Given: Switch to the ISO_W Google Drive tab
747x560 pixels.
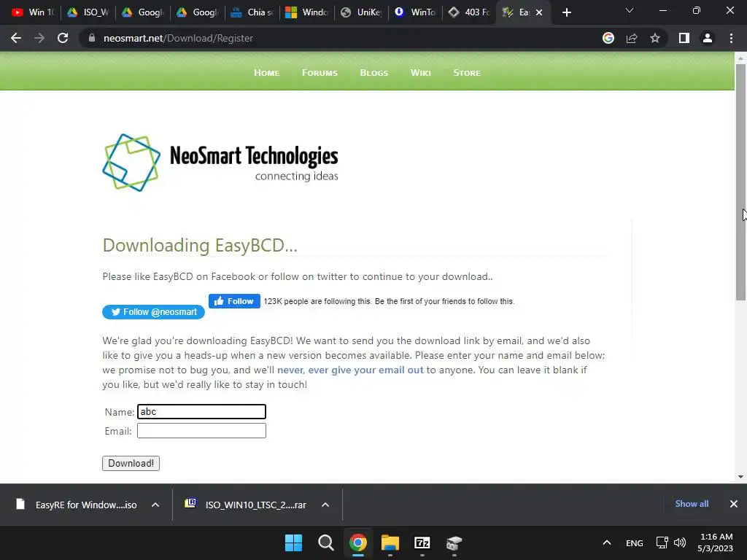Looking at the screenshot, I should 88,12.
